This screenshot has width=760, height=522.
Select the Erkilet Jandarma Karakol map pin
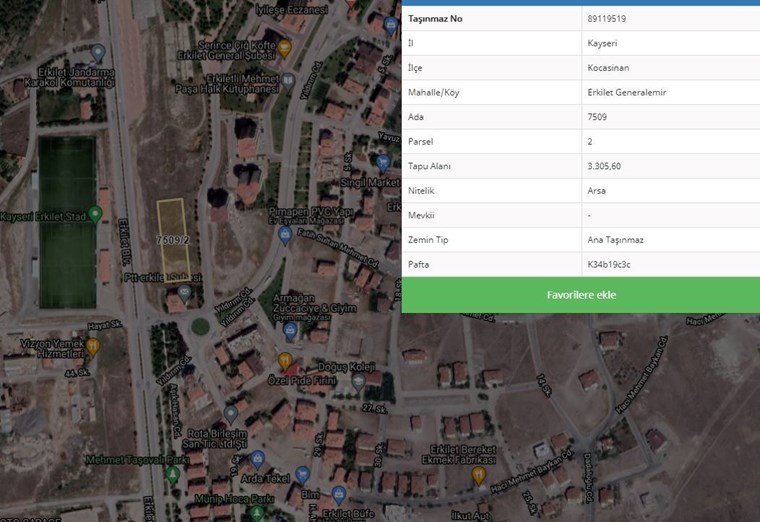pyautogui.click(x=98, y=52)
